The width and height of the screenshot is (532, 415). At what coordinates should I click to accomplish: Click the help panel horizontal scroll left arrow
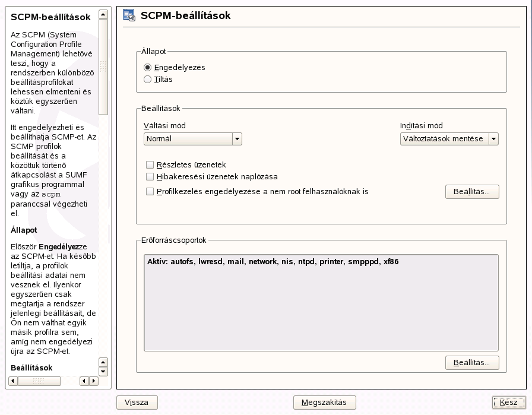tap(13, 381)
